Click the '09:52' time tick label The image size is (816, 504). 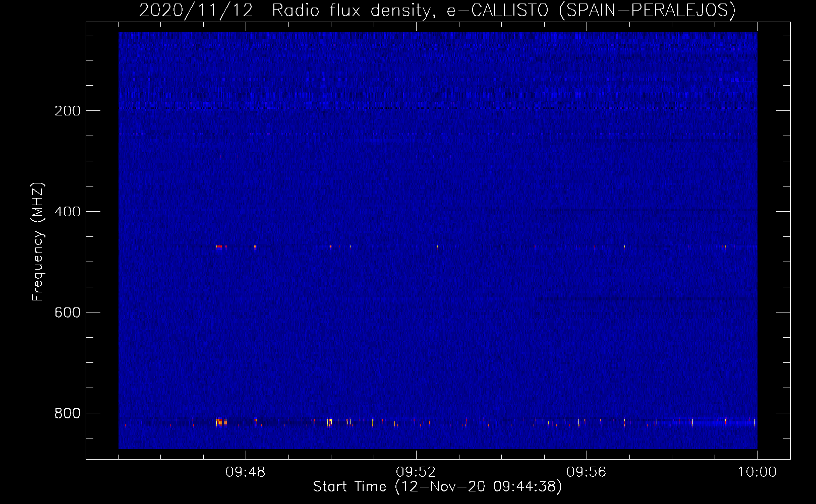[416, 472]
